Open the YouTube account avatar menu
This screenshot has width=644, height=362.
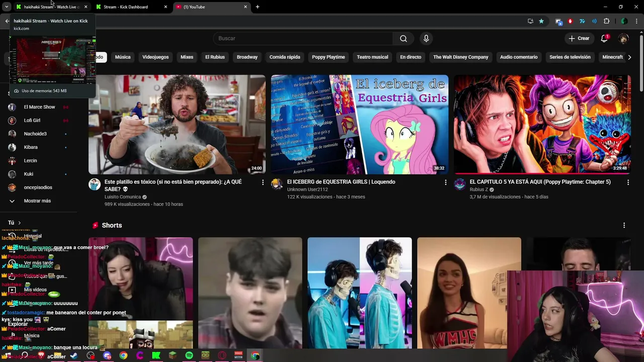623,38
